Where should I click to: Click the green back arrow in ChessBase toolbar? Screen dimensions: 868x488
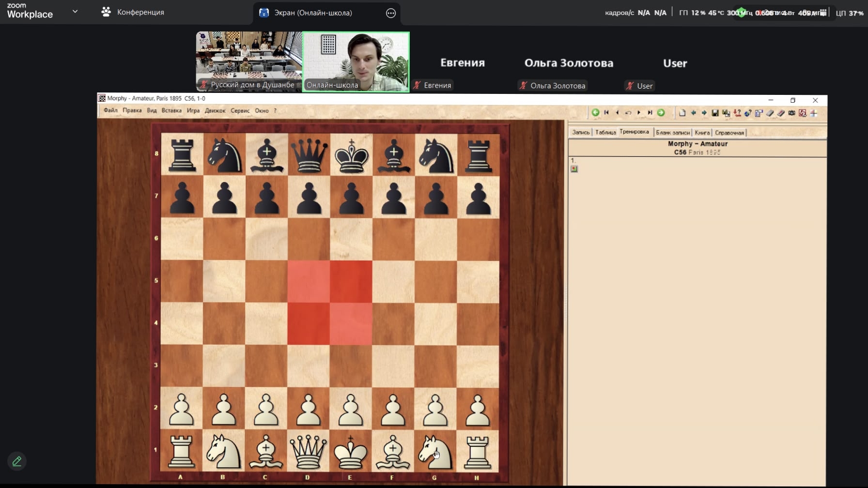(x=595, y=113)
